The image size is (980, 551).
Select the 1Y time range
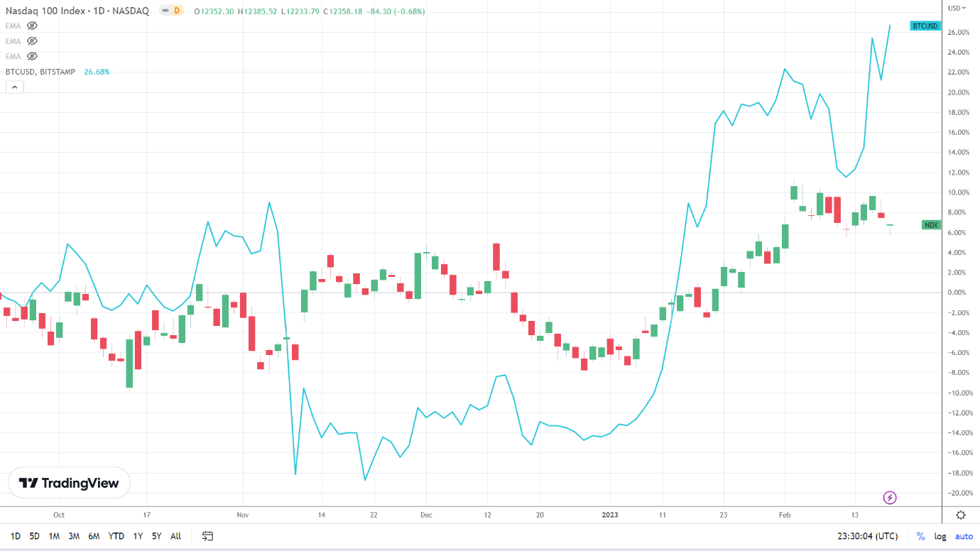[138, 536]
